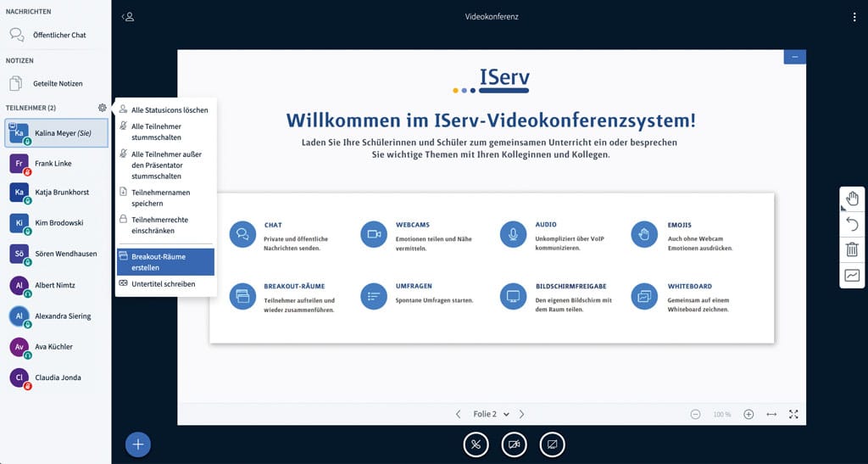Select Teilnehmernamen speichern
Viewport: 868px width, 464px height.
pos(165,198)
